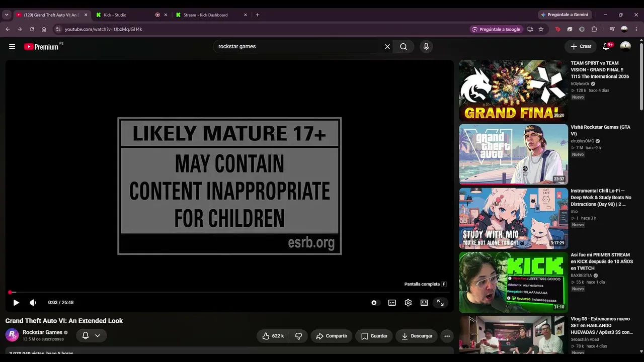
Task: Open the player settings gear
Action: point(408,303)
